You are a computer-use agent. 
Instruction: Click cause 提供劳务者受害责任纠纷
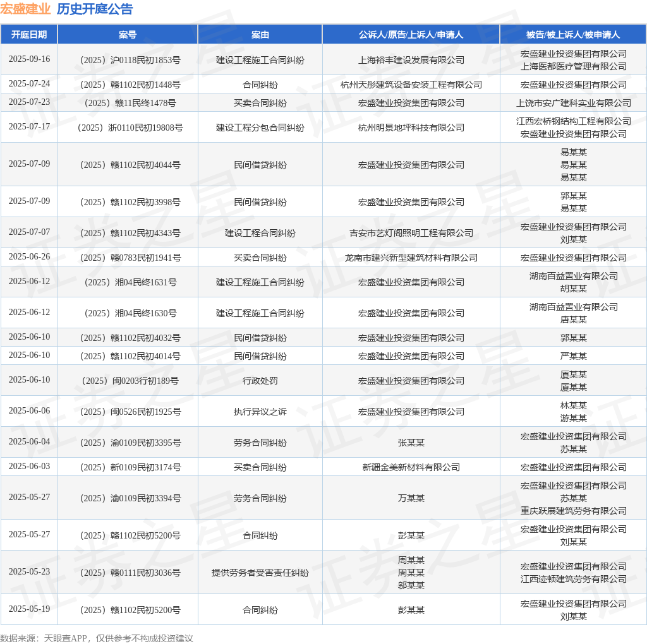click(260, 573)
